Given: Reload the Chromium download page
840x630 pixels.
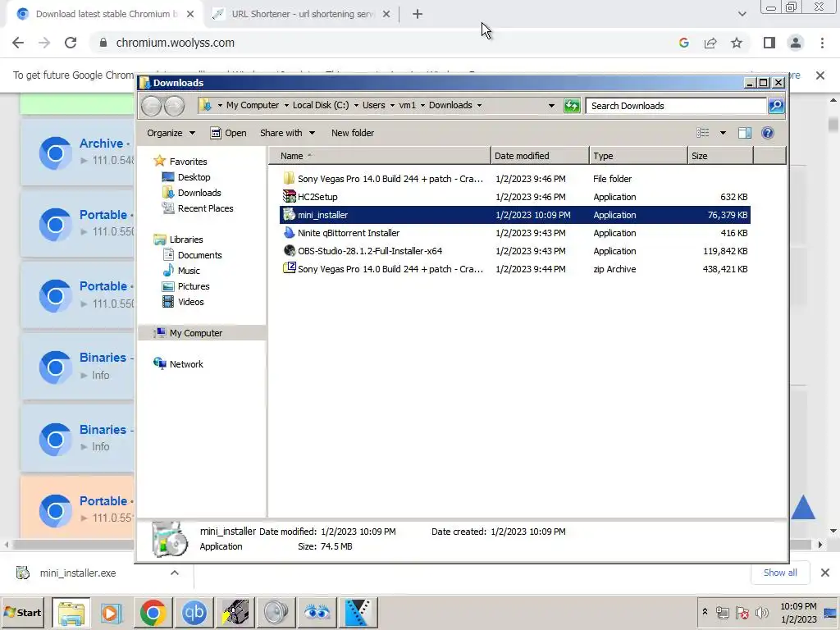Looking at the screenshot, I should point(71,43).
